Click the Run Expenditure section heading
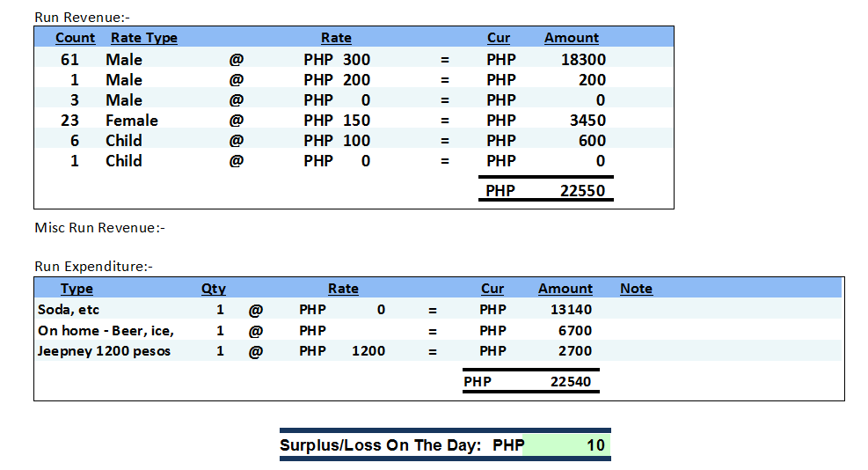Screen dimensions: 868x470 pyautogui.click(x=93, y=266)
